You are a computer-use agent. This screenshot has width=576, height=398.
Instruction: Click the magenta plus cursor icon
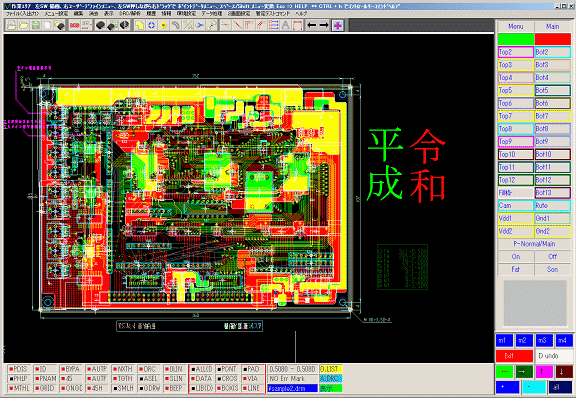[x=338, y=25]
